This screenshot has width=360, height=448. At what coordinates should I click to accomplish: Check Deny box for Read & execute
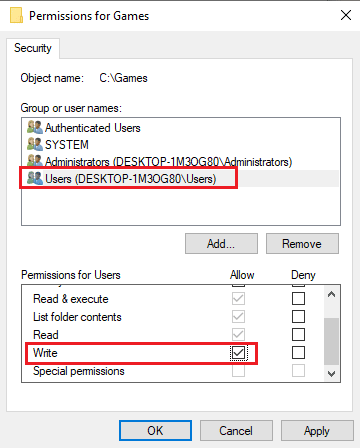(x=298, y=298)
